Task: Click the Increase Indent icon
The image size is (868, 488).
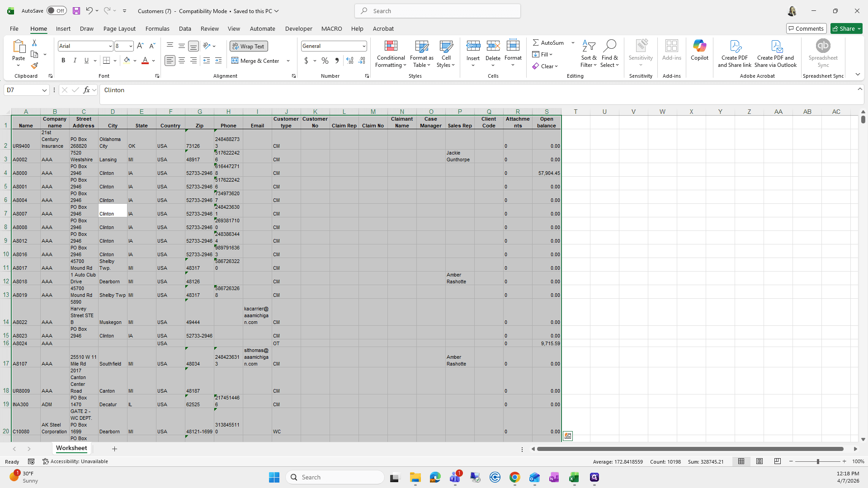Action: pos(218,61)
